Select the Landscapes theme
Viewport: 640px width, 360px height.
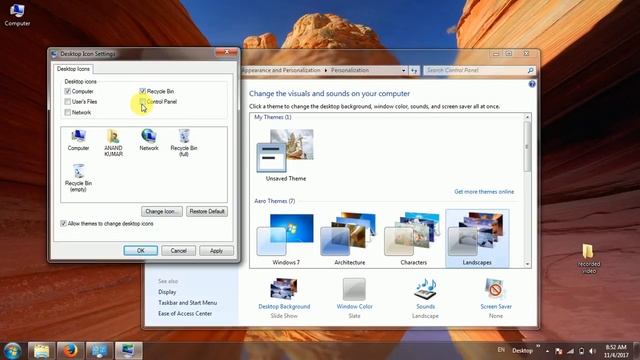click(477, 239)
